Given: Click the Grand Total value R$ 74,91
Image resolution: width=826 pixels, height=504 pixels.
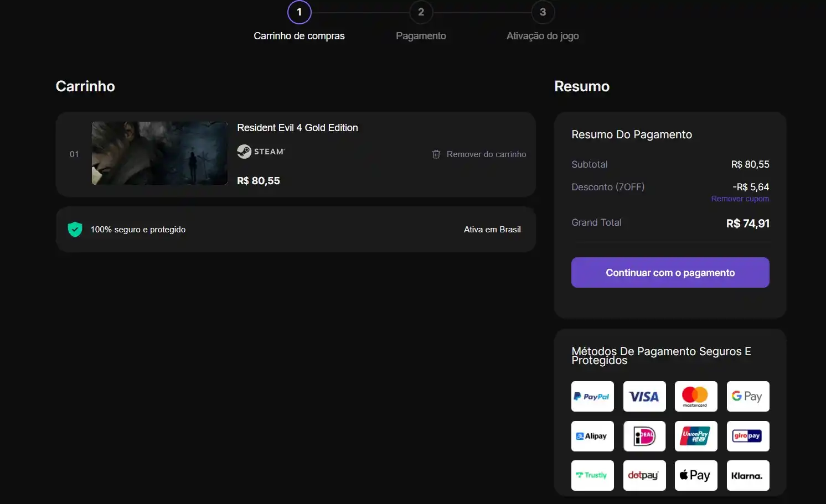Looking at the screenshot, I should coord(748,224).
